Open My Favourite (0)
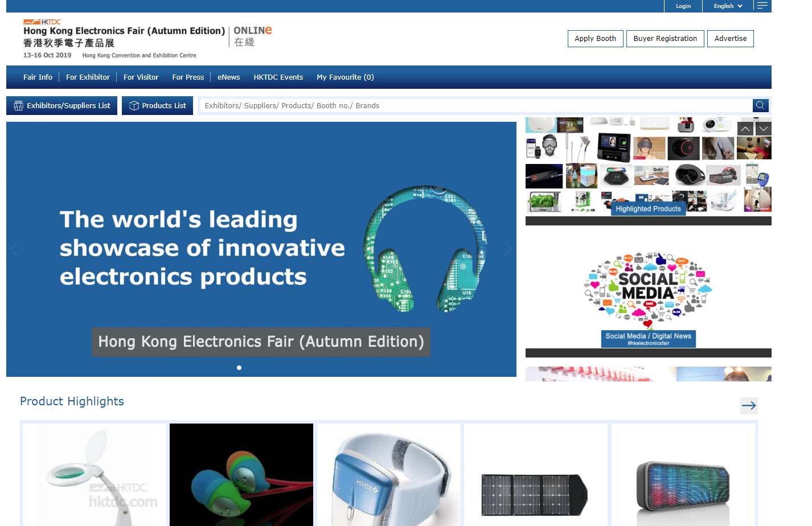812x526 pixels. tap(345, 77)
